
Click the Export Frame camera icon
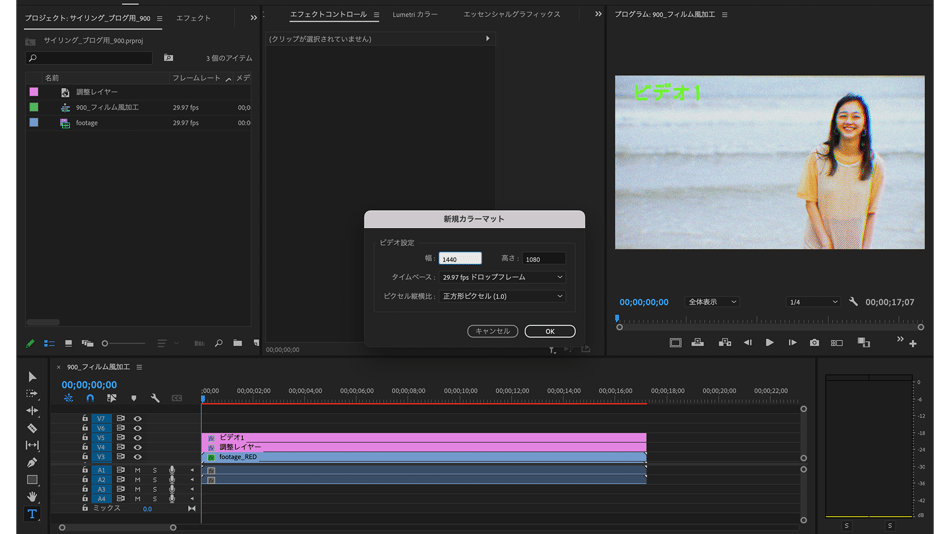(x=814, y=343)
